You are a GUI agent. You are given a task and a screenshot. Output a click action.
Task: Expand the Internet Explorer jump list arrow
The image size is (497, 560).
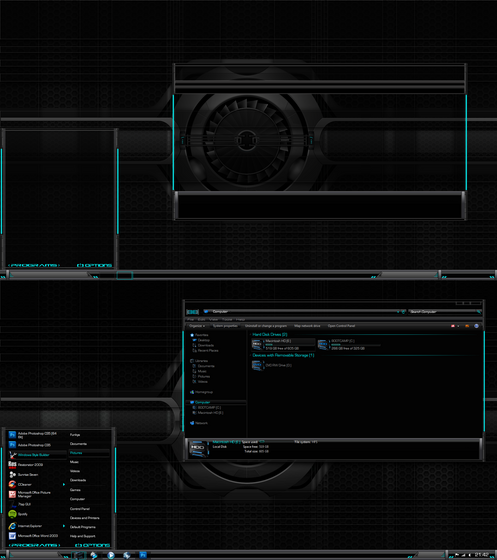point(64,526)
